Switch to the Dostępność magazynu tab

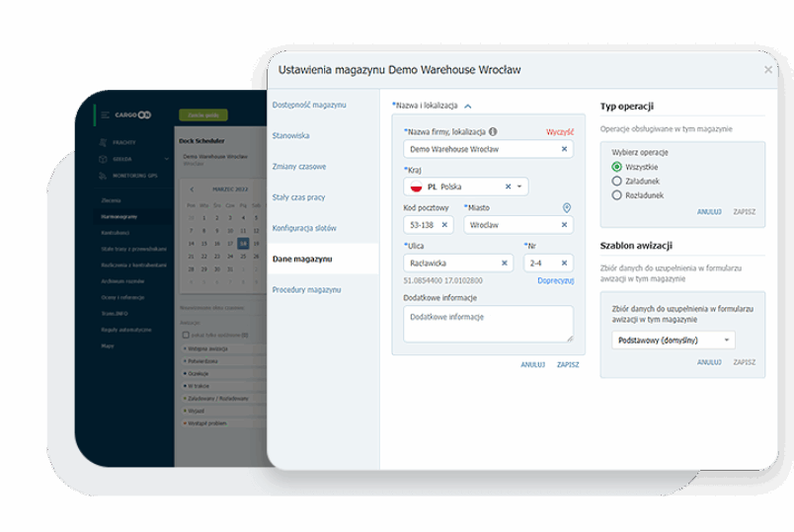tap(309, 105)
